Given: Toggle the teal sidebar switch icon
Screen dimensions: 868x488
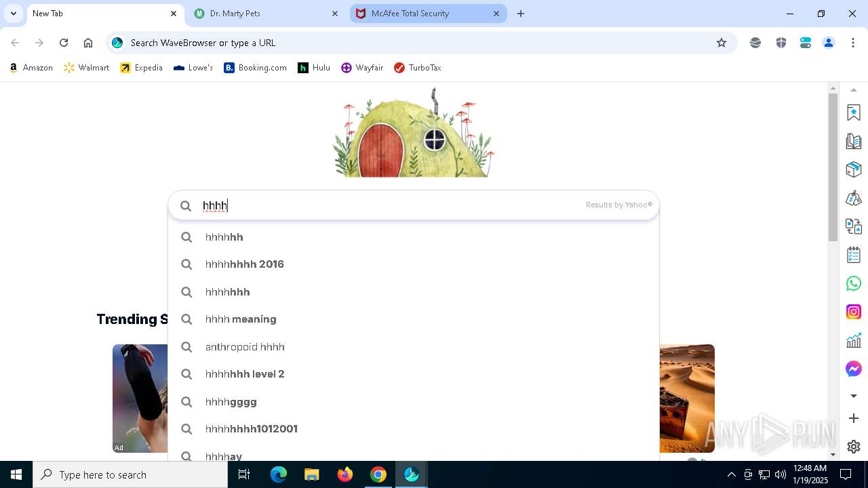Looking at the screenshot, I should pos(806,43).
